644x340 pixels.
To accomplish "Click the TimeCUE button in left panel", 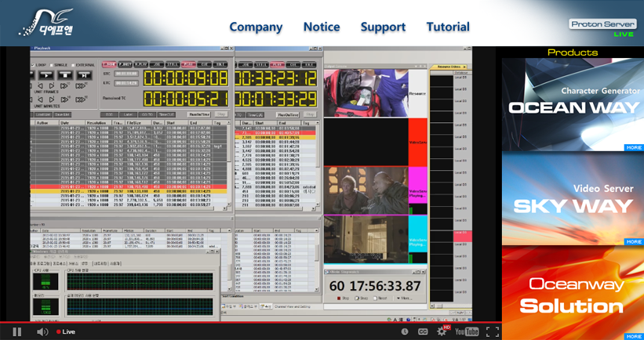I will point(166,115).
